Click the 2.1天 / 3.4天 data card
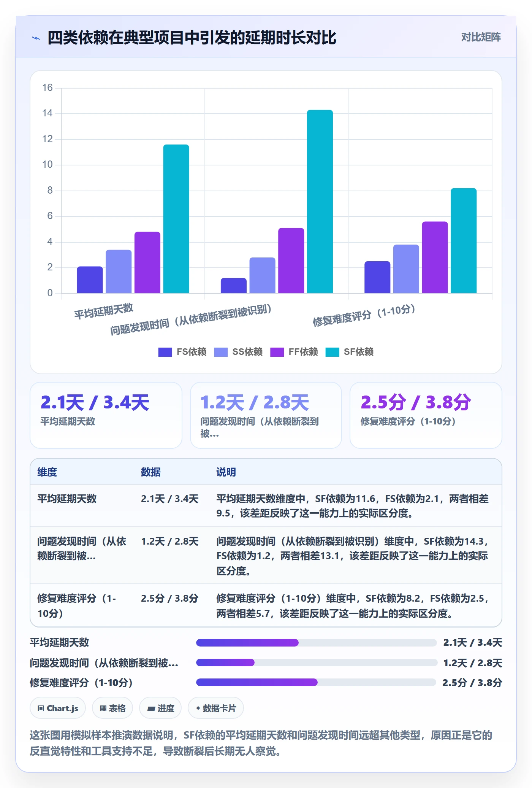The height and width of the screenshot is (788, 532). click(106, 415)
